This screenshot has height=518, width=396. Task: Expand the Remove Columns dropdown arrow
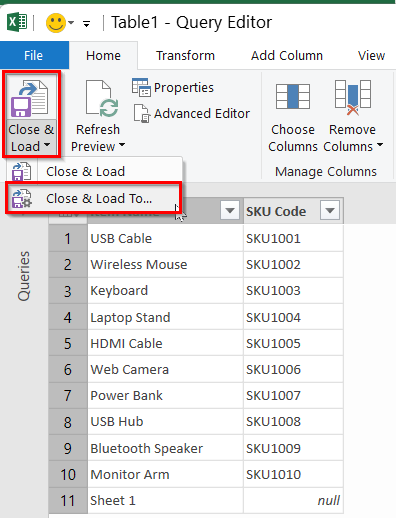click(380, 145)
